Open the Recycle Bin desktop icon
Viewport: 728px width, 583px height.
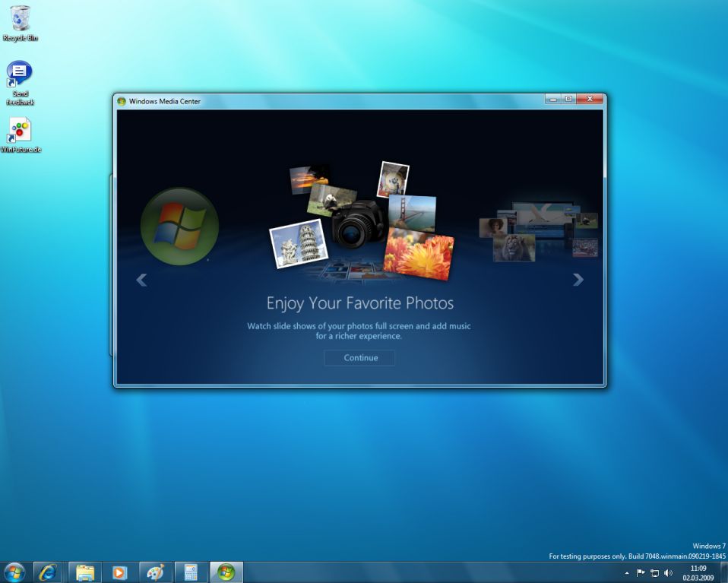click(x=21, y=21)
